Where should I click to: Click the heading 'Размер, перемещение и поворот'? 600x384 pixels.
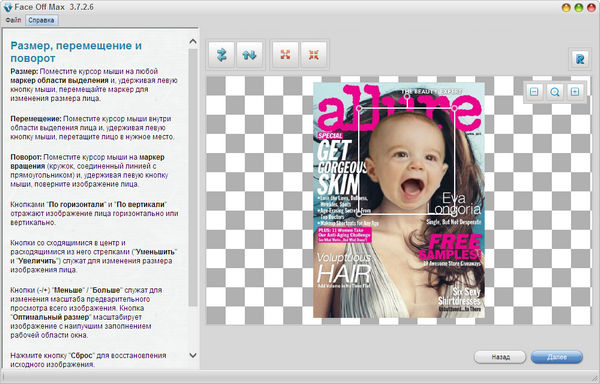pos(76,52)
